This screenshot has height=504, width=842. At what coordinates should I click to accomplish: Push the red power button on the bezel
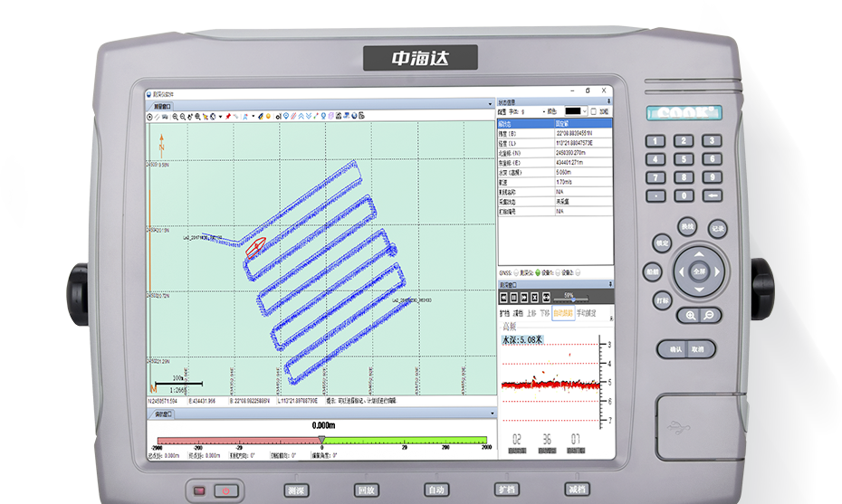click(x=226, y=490)
